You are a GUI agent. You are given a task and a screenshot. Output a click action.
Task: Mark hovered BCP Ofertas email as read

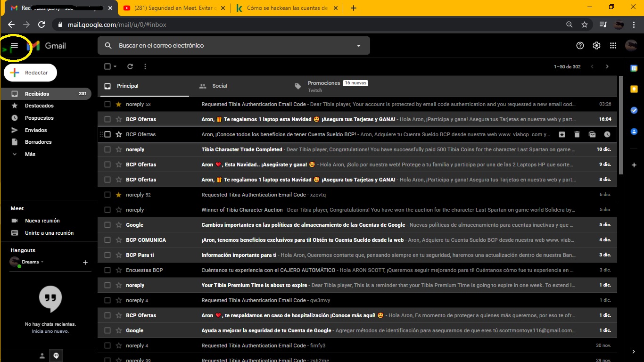(592, 134)
